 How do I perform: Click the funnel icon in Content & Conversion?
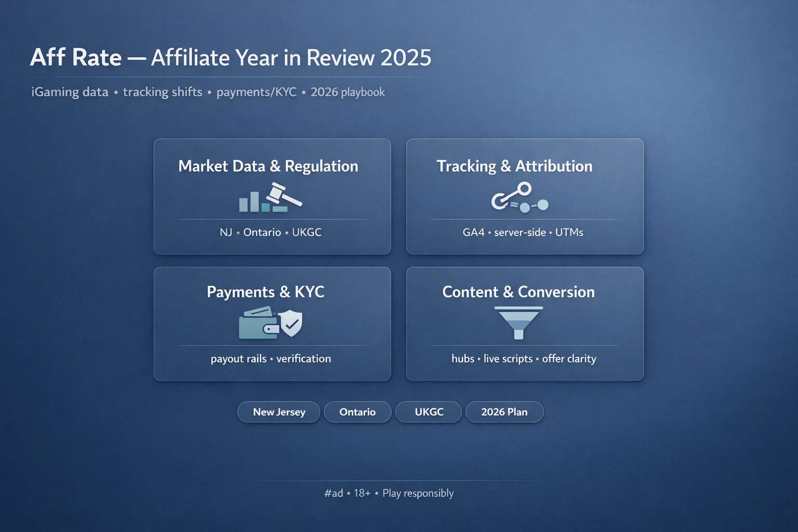click(x=518, y=322)
